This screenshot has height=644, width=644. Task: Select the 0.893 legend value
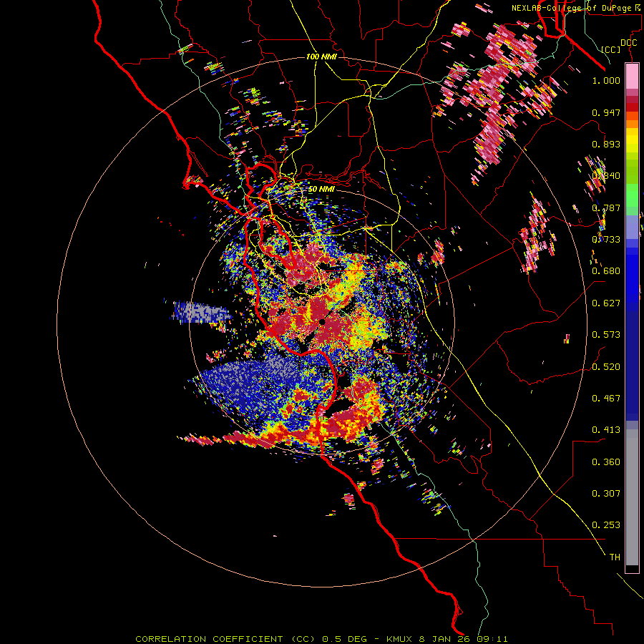point(606,144)
